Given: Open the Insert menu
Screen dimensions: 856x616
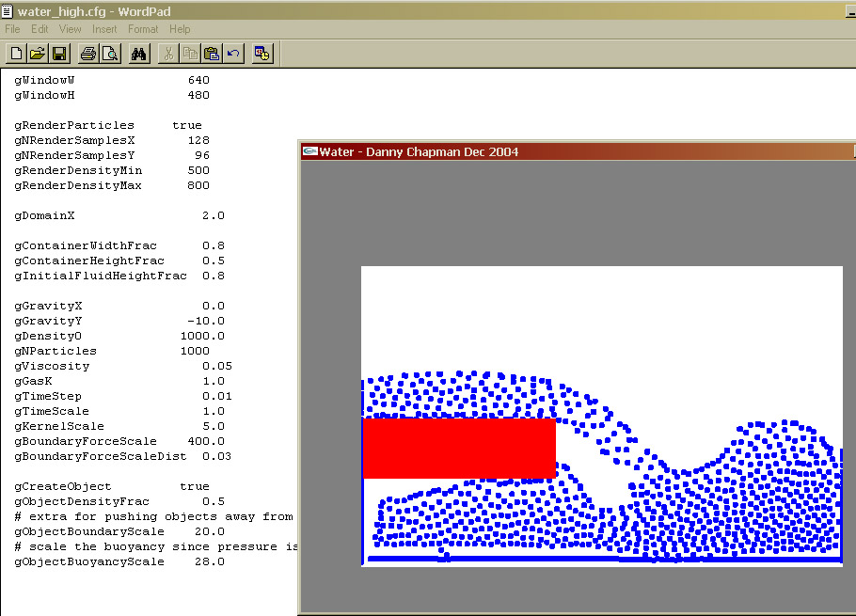Looking at the screenshot, I should [104, 29].
